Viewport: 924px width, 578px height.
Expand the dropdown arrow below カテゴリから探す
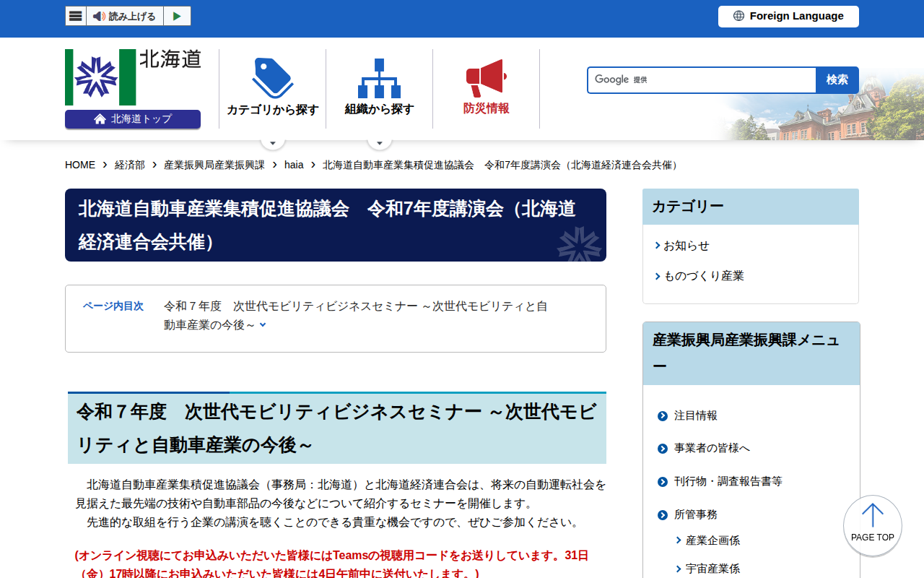(x=272, y=142)
